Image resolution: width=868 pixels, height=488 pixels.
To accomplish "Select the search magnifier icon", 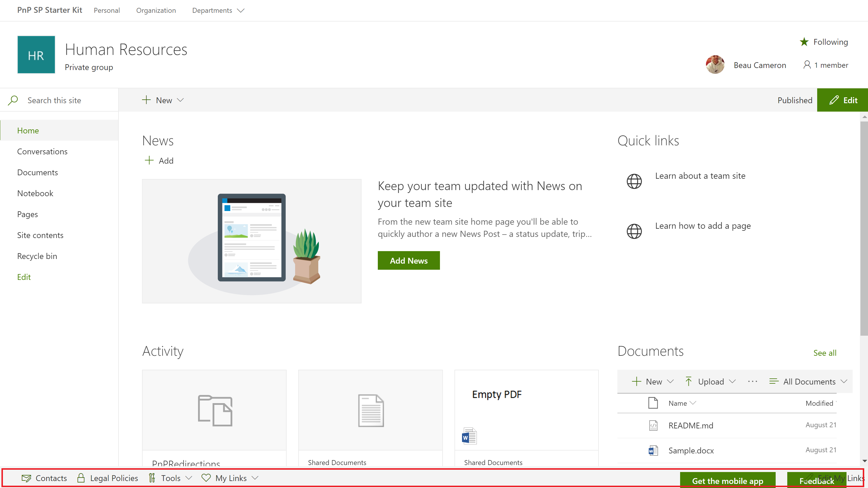I will point(13,100).
